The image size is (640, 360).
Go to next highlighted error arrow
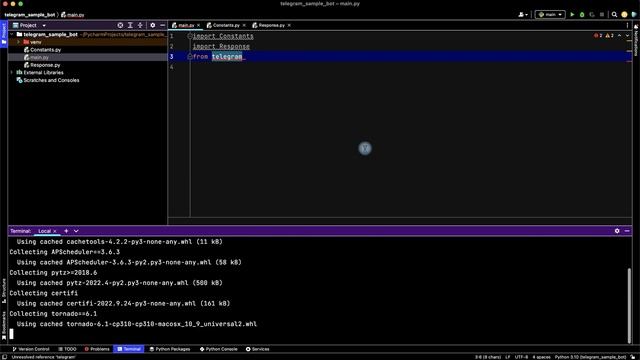pyautogui.click(x=627, y=36)
